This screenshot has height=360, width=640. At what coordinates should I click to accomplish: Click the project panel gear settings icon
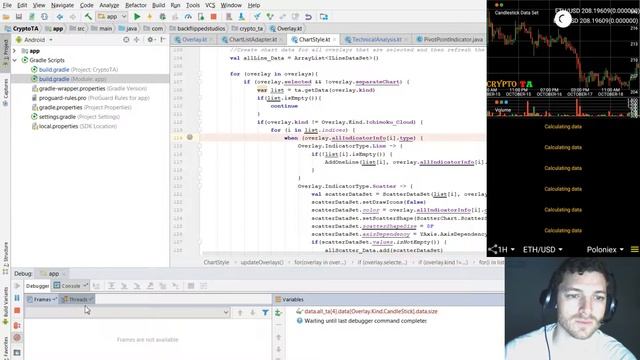point(150,40)
